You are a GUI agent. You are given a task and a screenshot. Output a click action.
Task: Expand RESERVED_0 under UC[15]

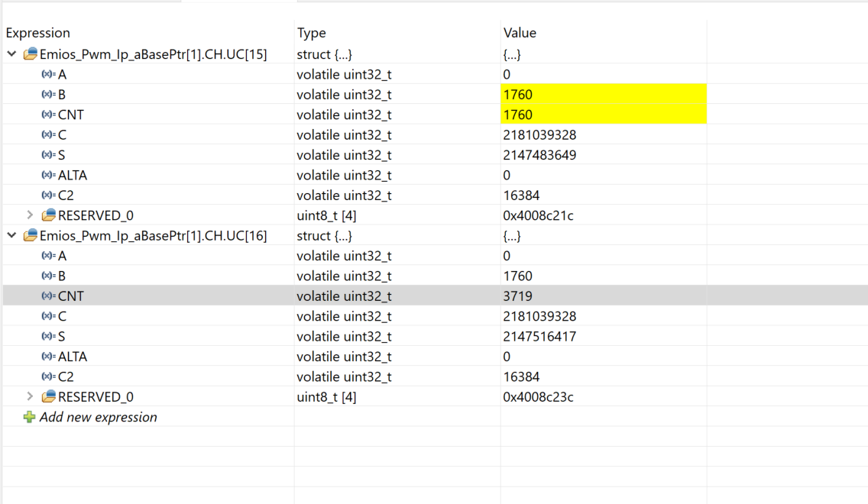pyautogui.click(x=30, y=215)
